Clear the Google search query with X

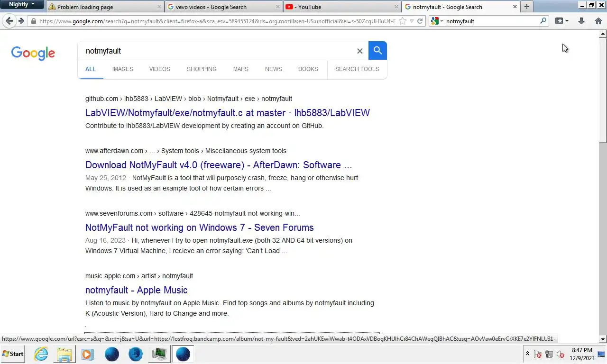(359, 51)
